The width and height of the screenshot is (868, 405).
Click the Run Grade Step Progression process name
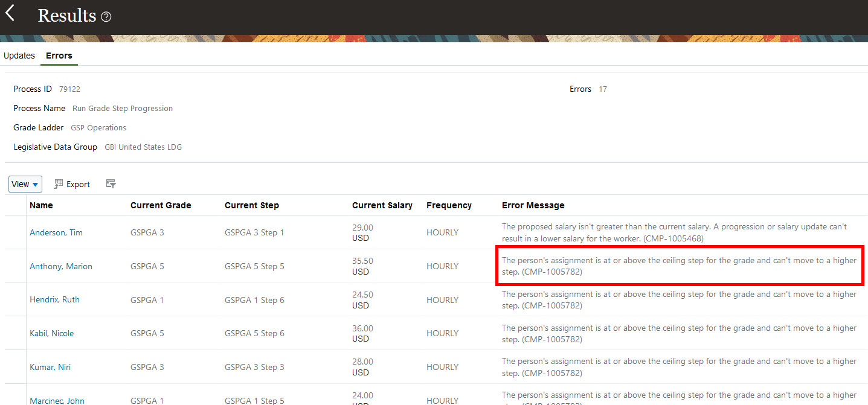[123, 109]
